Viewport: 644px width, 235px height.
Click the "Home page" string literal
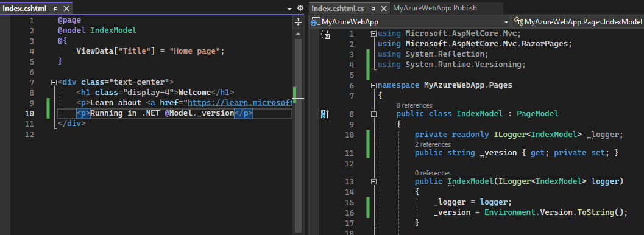pos(195,51)
